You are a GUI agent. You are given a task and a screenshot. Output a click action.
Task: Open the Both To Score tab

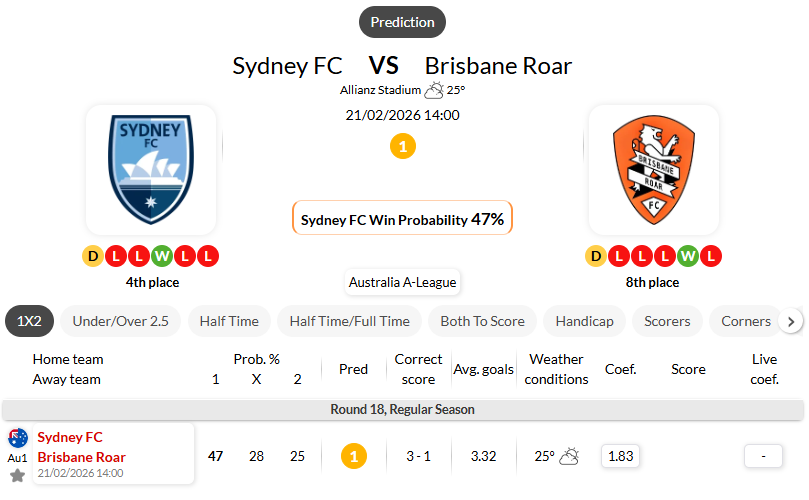(x=482, y=321)
